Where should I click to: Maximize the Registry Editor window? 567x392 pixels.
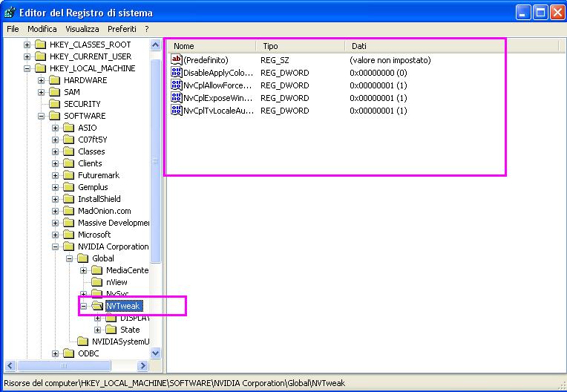pos(540,13)
